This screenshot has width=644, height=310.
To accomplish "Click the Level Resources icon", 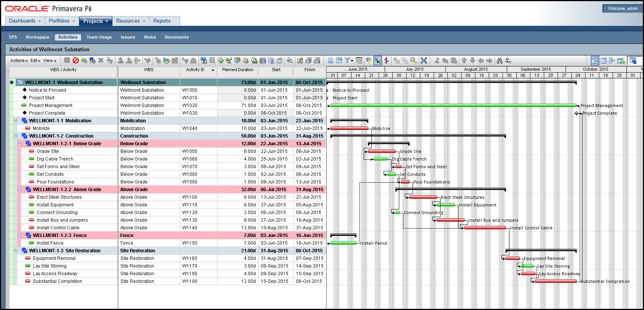I will point(229,60).
